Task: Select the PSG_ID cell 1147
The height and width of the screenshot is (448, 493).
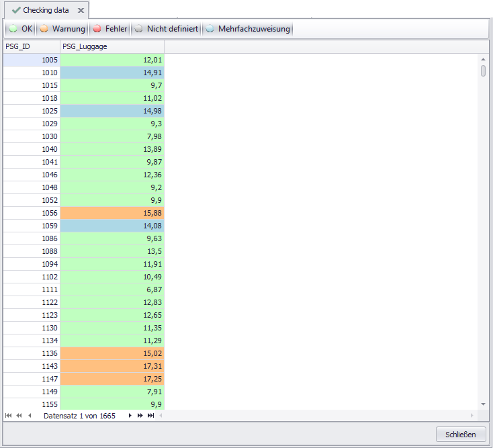Action: pos(32,379)
